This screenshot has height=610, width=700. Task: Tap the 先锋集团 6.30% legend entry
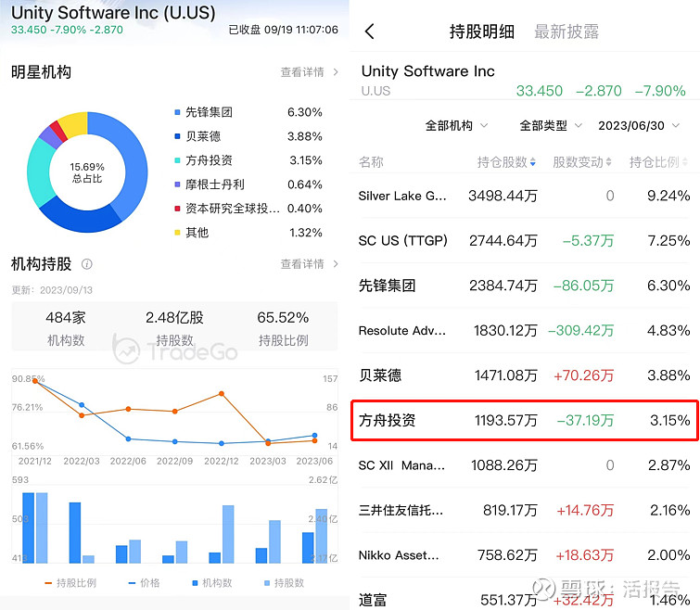click(248, 112)
